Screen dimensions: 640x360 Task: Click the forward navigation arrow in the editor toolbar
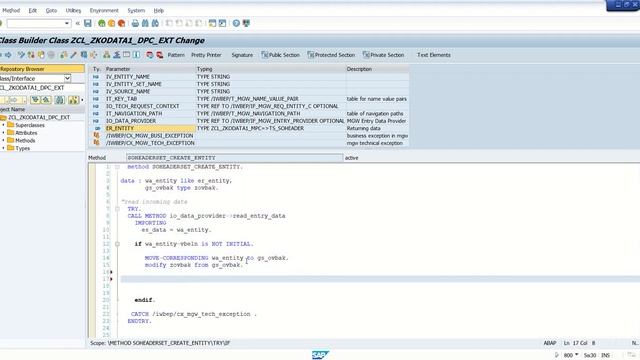click(8, 55)
